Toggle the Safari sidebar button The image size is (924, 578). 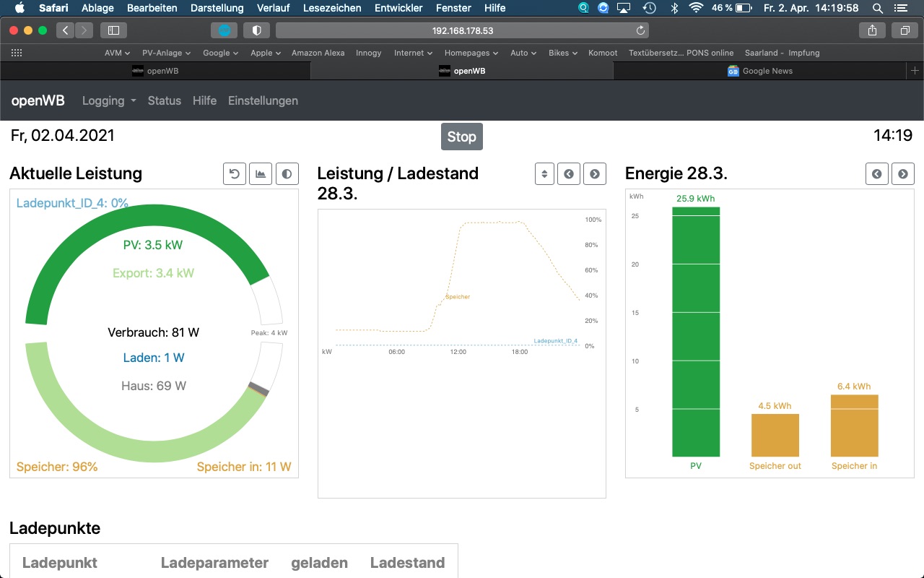click(x=113, y=30)
